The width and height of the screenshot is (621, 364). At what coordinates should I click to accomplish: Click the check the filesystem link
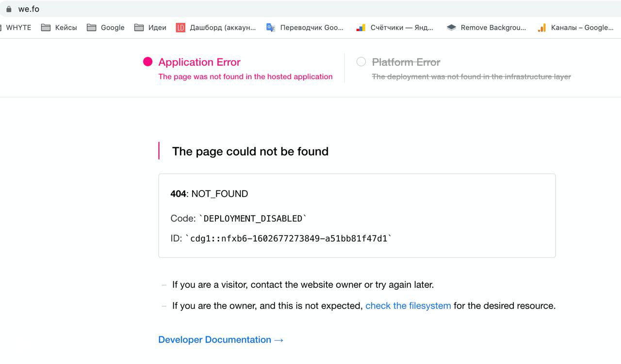click(408, 305)
